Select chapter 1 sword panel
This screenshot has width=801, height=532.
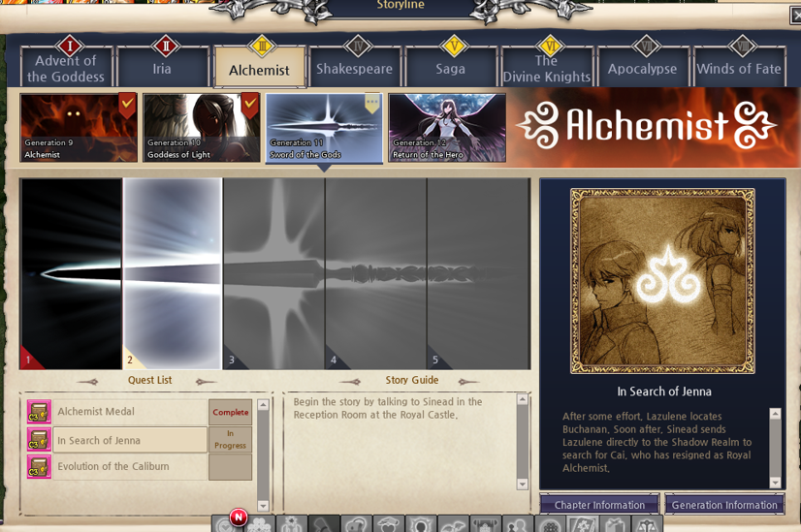tap(71, 273)
